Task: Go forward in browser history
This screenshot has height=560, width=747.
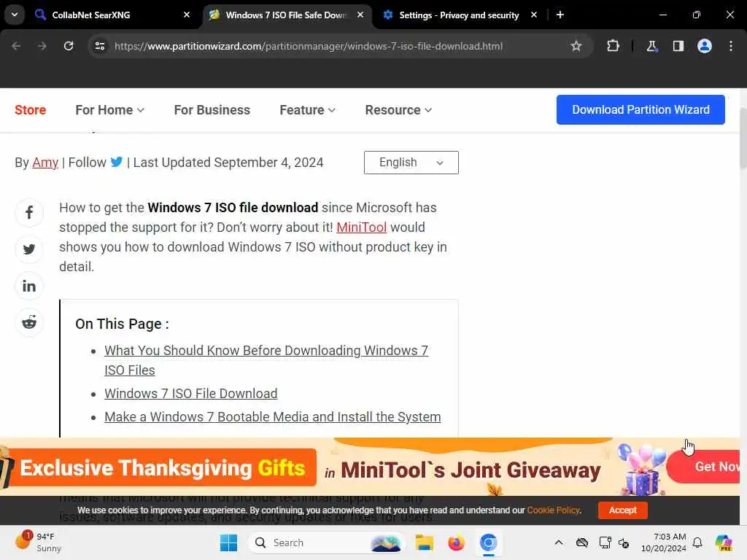Action: click(42, 46)
